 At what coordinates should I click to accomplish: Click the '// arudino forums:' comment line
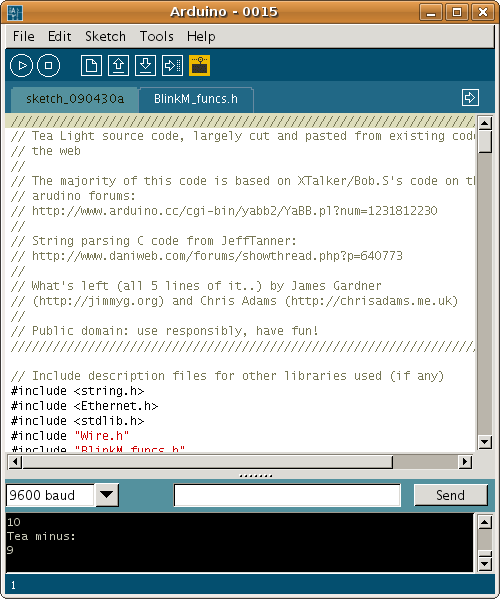(73, 196)
